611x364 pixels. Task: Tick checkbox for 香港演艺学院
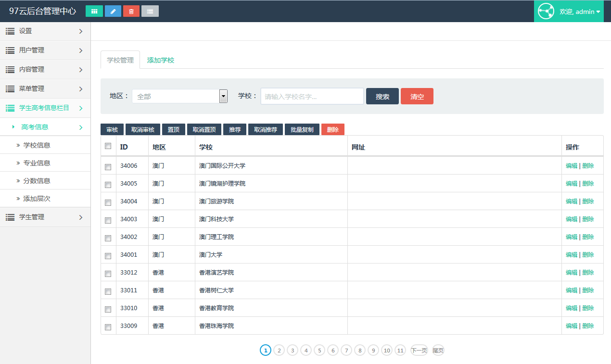tap(108, 274)
